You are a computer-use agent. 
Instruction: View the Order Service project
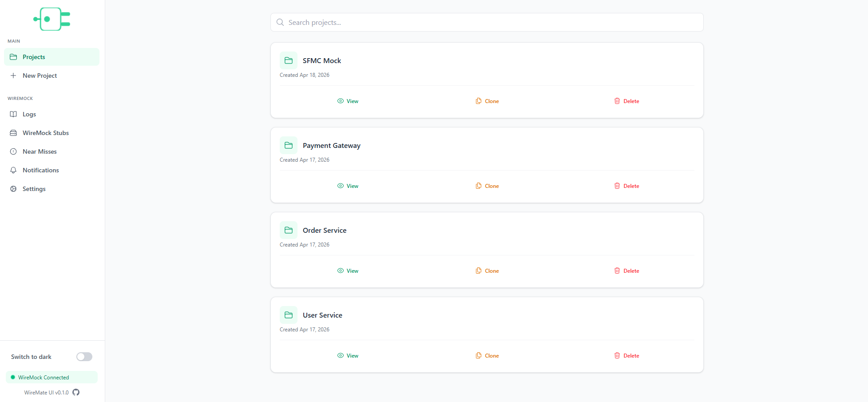click(348, 271)
